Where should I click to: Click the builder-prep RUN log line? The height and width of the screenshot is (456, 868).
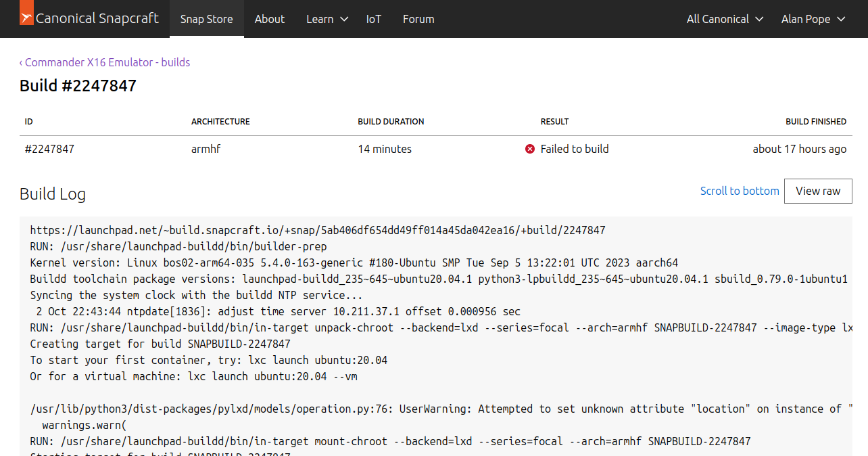click(x=178, y=246)
